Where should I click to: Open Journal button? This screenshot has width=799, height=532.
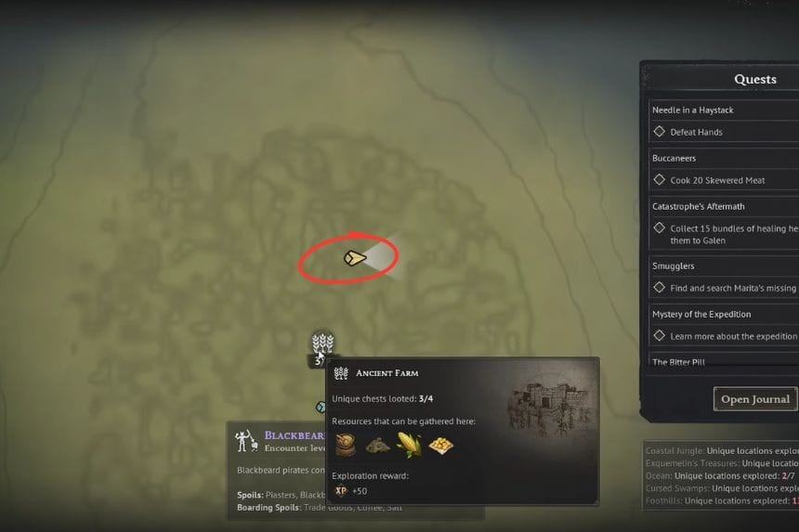[x=755, y=399]
